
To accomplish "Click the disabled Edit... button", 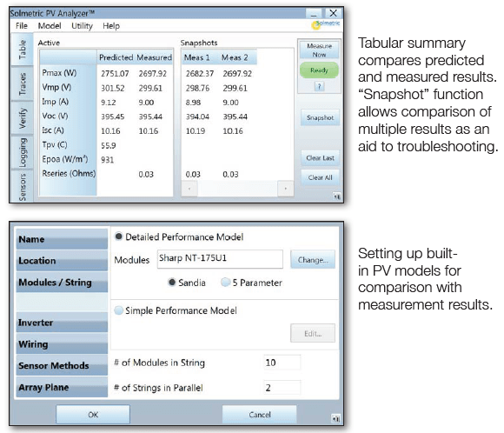I will 313,333.
